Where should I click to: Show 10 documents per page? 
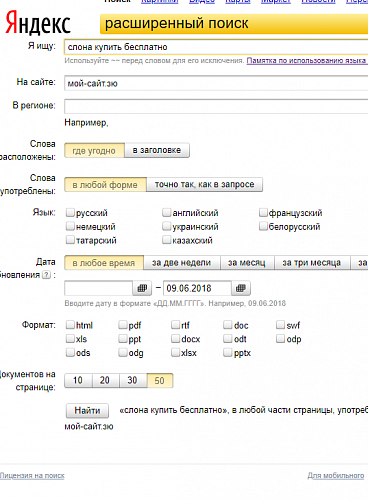[78, 380]
